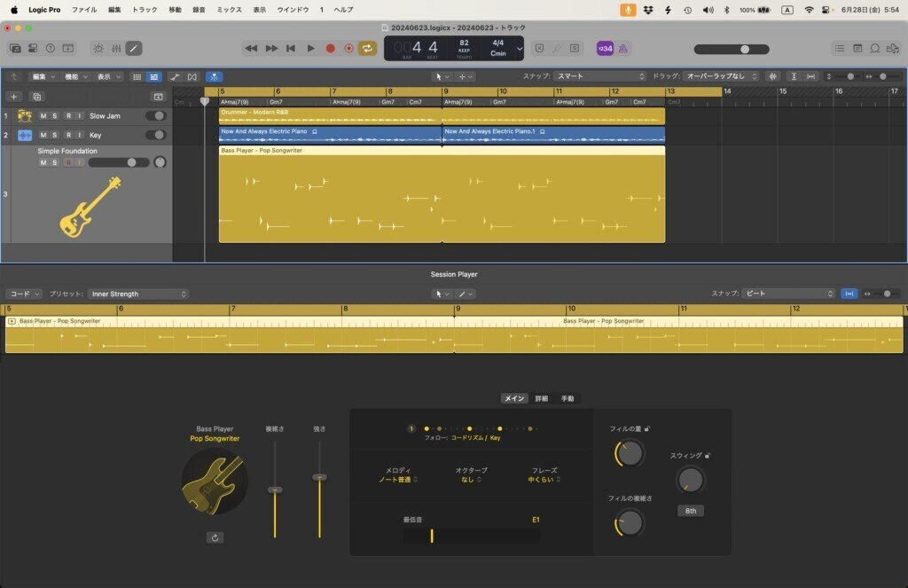Toggle the Flex show/hide icon
Screen dimensions: 908x588
tap(192, 77)
